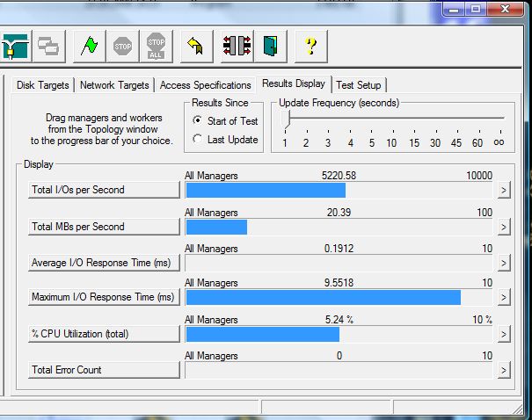Screen dimensions: 532x420
Task: Open the Network Targets tab
Action: click(114, 85)
